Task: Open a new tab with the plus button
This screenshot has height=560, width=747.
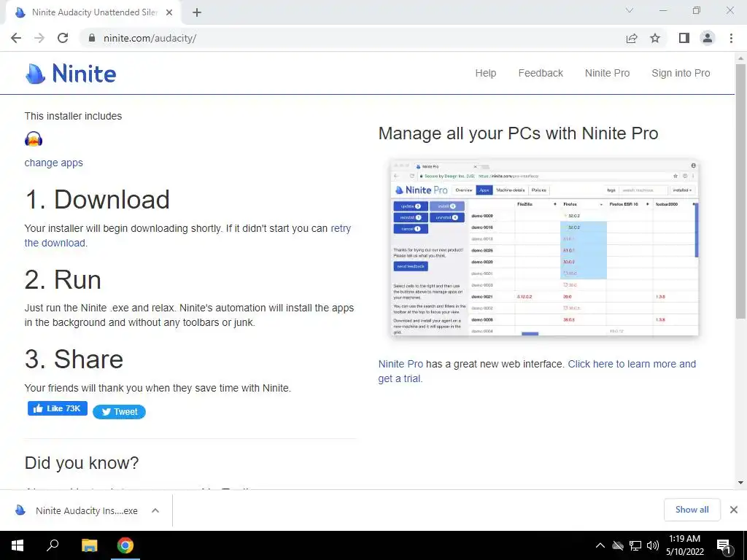Action: [x=197, y=12]
